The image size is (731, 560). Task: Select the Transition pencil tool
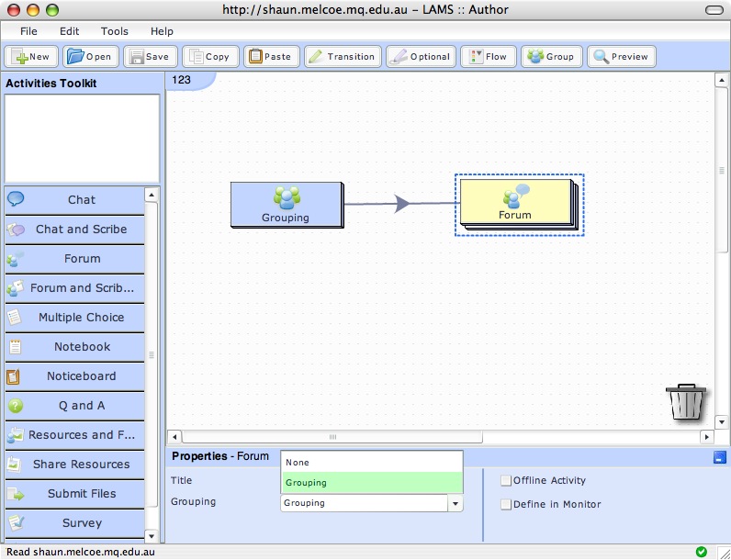315,56
